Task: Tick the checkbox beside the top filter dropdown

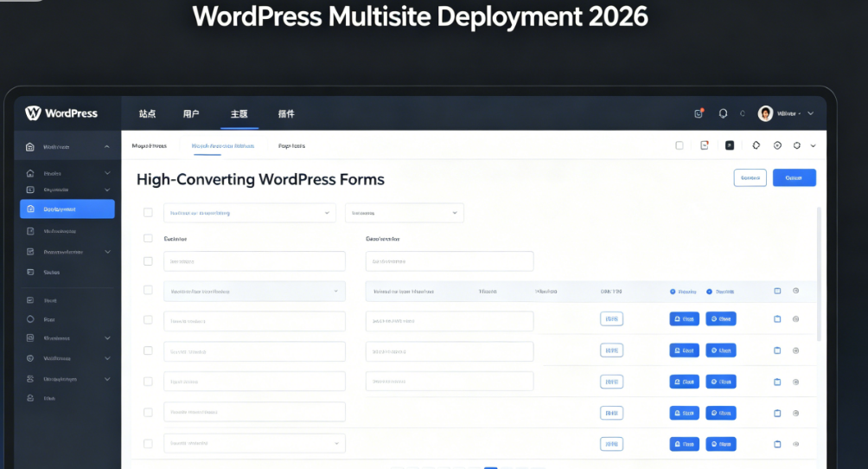Action: click(x=148, y=212)
